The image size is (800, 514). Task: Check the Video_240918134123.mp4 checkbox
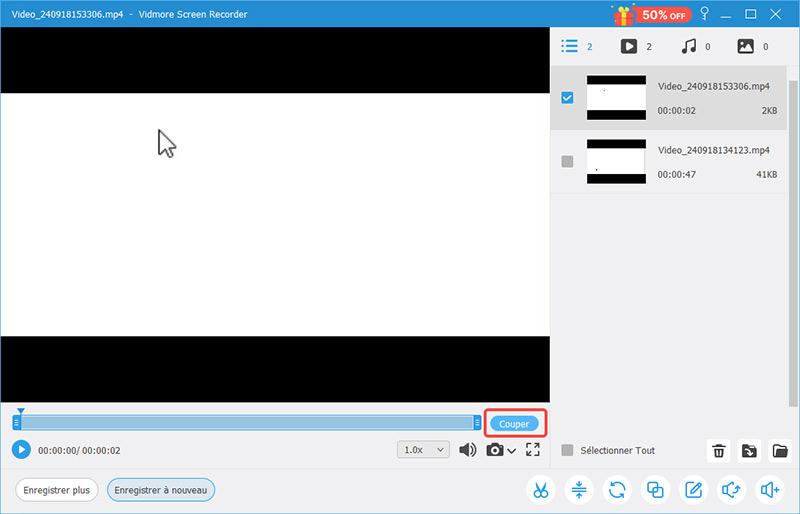click(567, 161)
